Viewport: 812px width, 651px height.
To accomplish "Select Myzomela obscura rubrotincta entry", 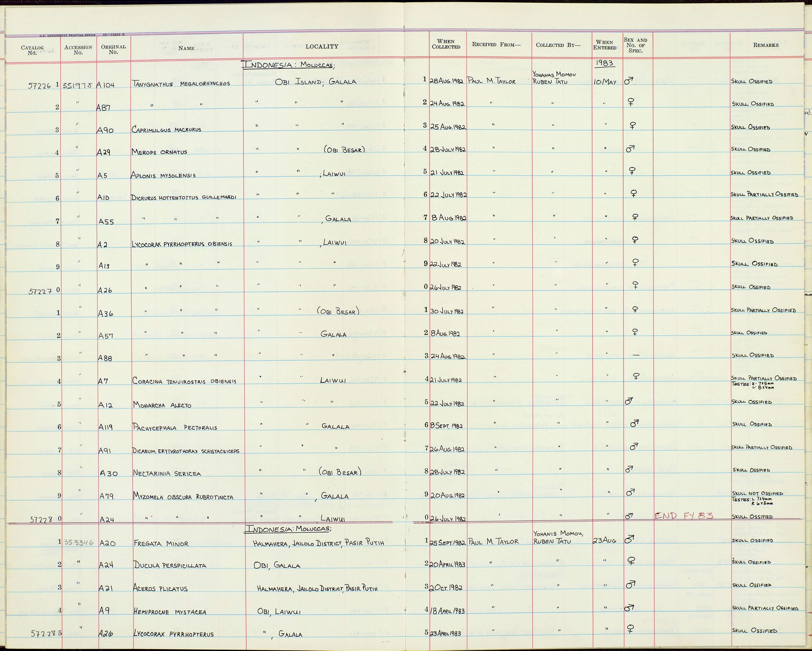I will point(183,497).
